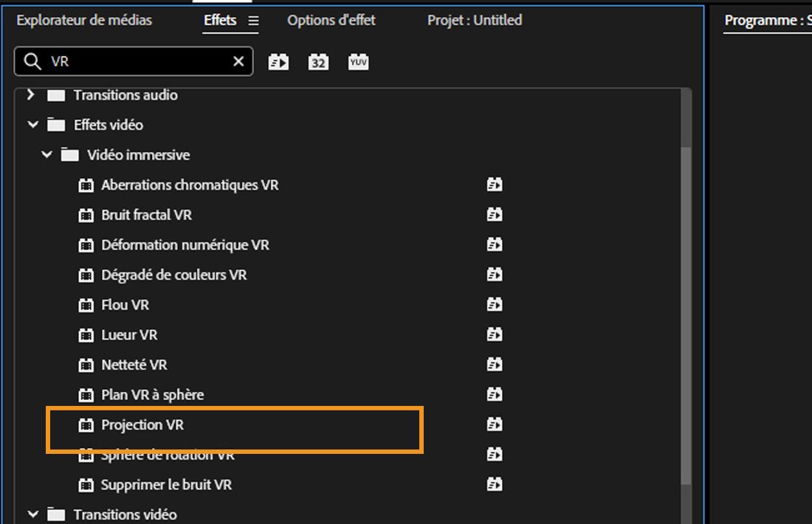Select the Projection VR effect

[x=142, y=425]
